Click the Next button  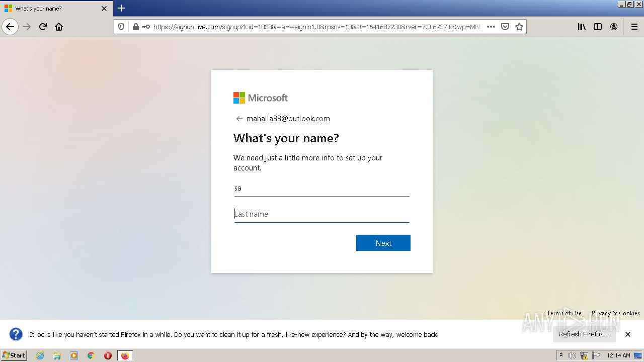coord(383,243)
